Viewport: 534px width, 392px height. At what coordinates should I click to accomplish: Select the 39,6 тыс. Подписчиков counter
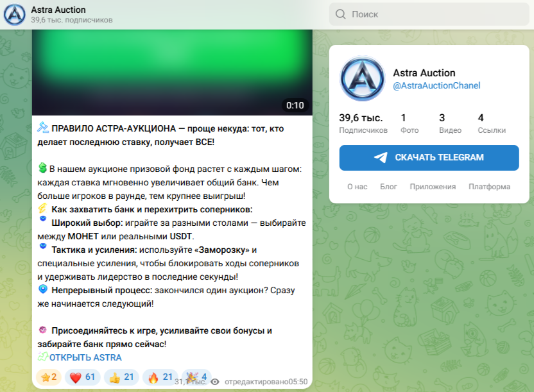coord(363,123)
